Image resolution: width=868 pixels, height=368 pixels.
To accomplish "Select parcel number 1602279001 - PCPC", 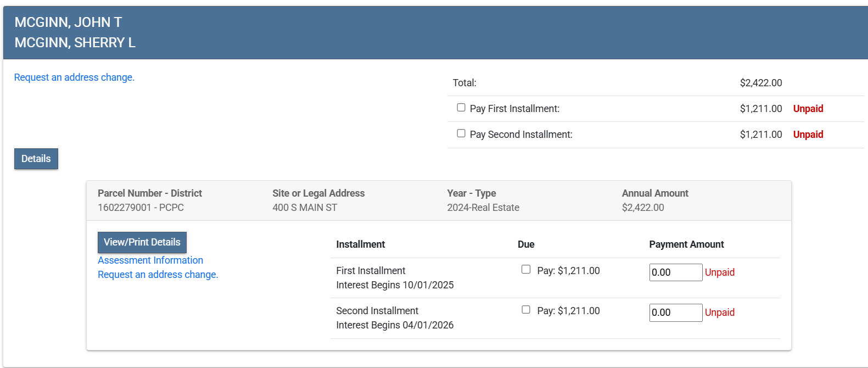I will (x=141, y=208).
